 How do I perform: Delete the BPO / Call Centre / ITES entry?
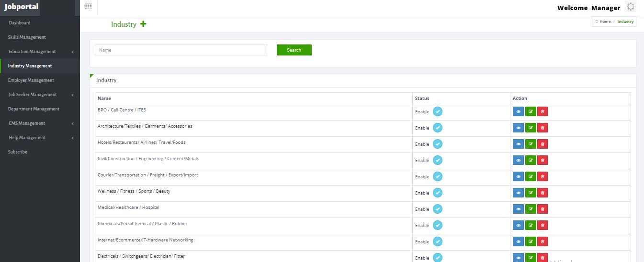(542, 111)
